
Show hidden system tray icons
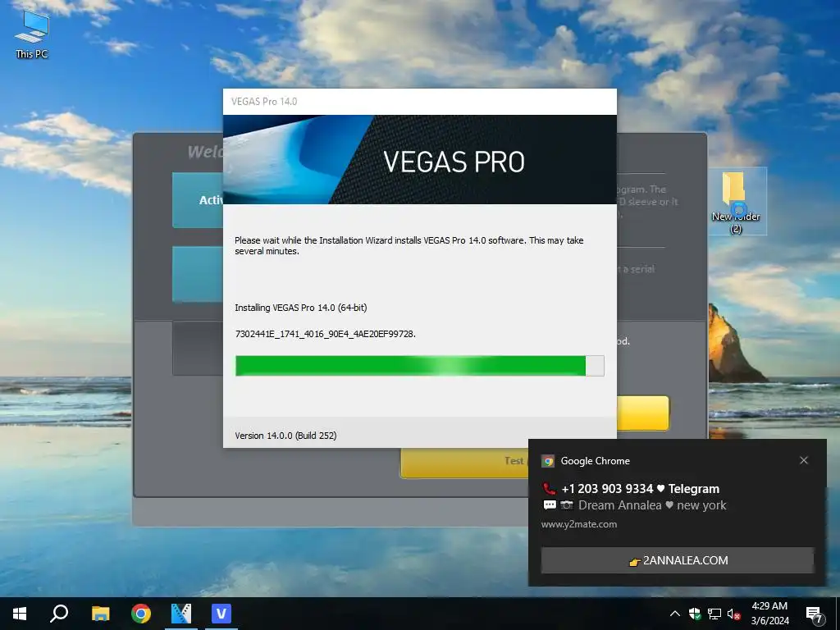coord(675,614)
